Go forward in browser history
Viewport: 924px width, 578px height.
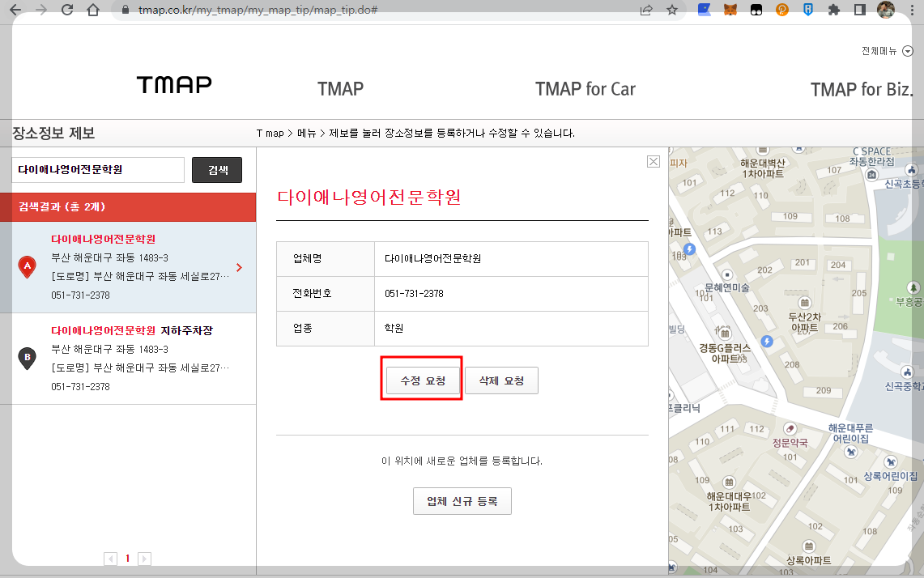[x=41, y=10]
